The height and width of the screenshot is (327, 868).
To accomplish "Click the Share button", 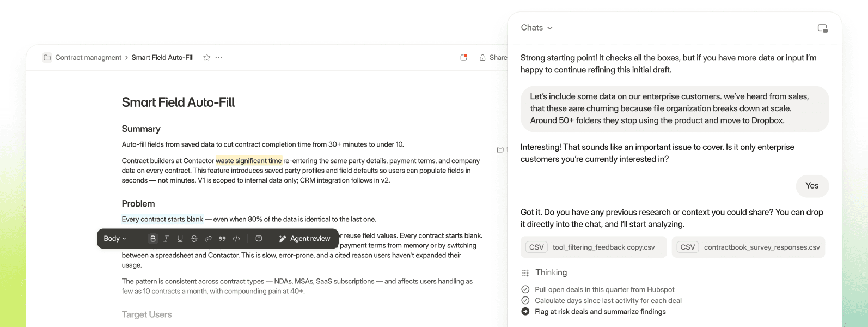I will pos(493,58).
